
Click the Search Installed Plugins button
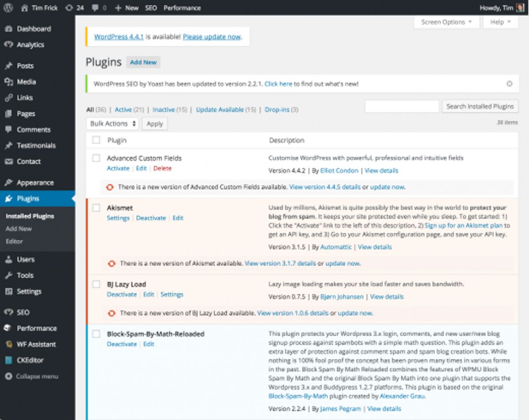480,106
